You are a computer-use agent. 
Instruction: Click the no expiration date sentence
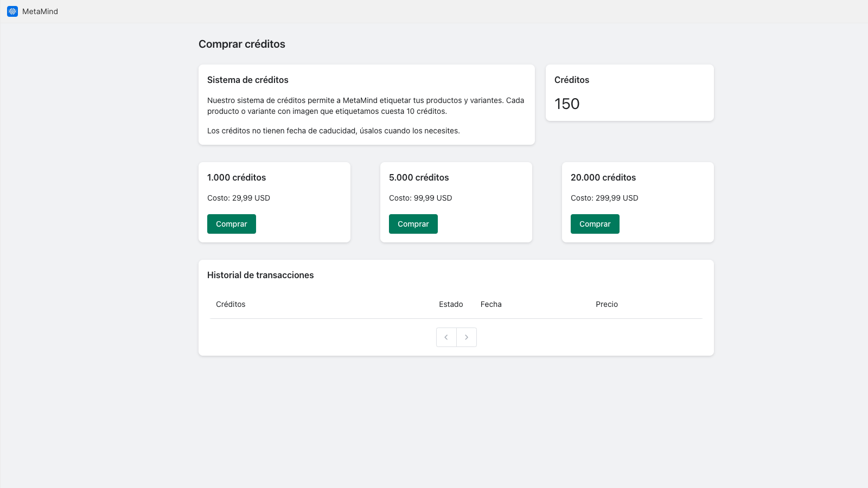point(334,131)
